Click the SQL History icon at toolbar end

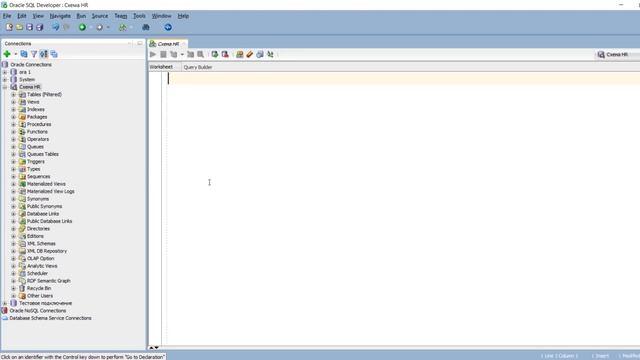click(x=270, y=54)
